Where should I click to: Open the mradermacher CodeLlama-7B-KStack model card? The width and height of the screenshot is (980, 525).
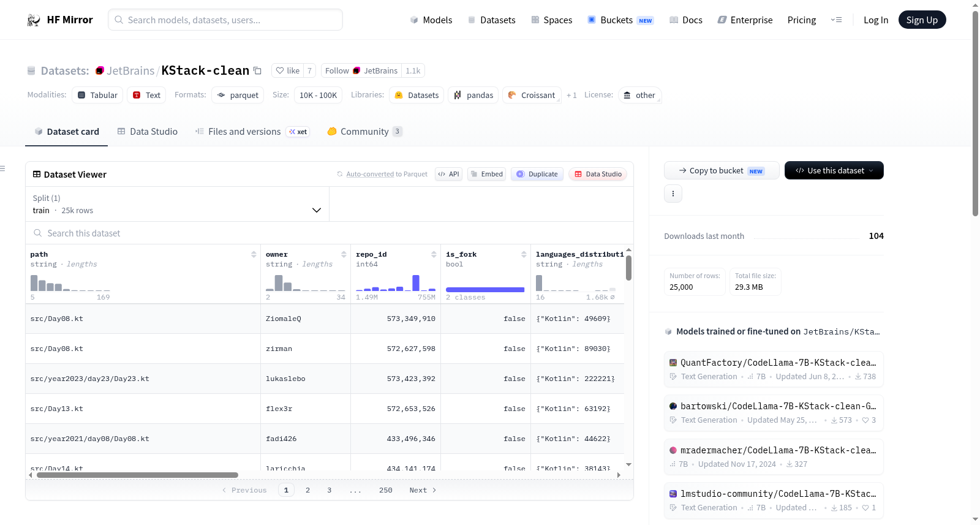[774, 457]
